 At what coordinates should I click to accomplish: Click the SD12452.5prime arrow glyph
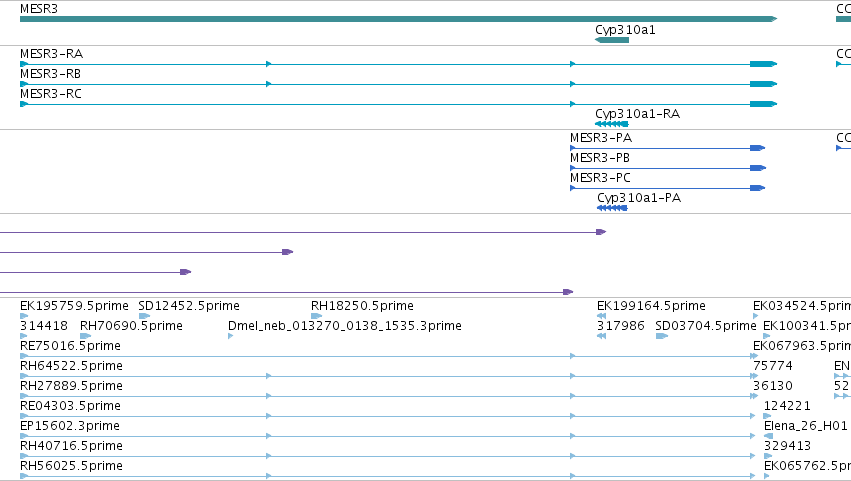coord(144,316)
